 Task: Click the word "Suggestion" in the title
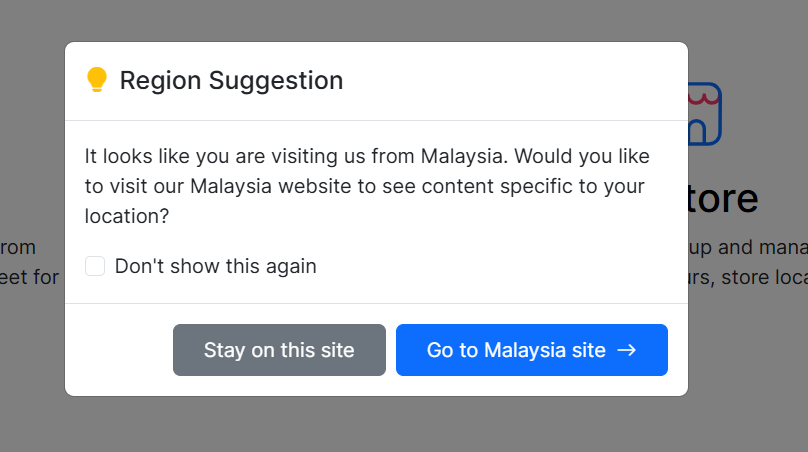[276, 81]
